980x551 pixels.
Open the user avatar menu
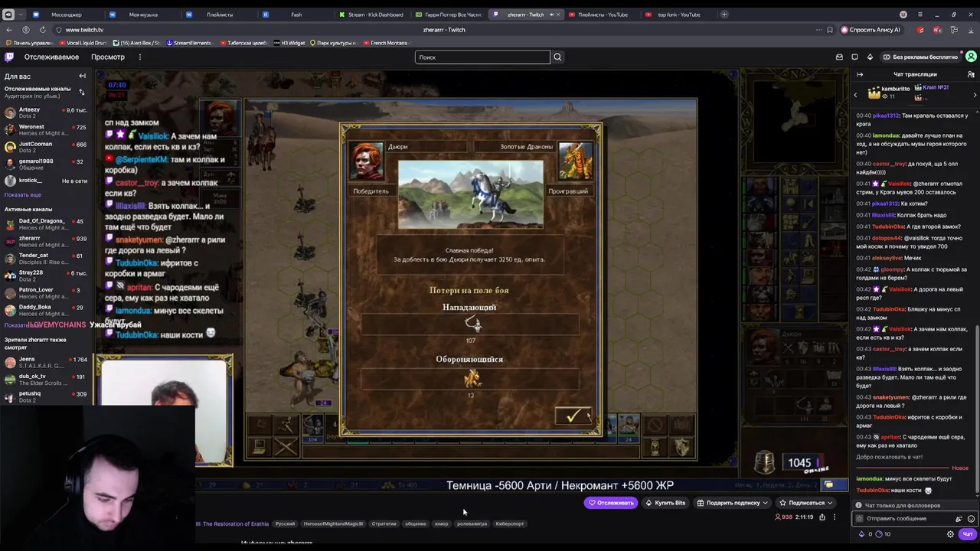[x=971, y=57]
